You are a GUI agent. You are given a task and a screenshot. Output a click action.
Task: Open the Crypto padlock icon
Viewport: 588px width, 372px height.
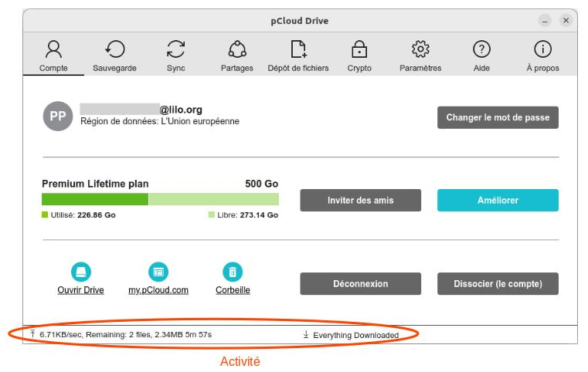[359, 49]
